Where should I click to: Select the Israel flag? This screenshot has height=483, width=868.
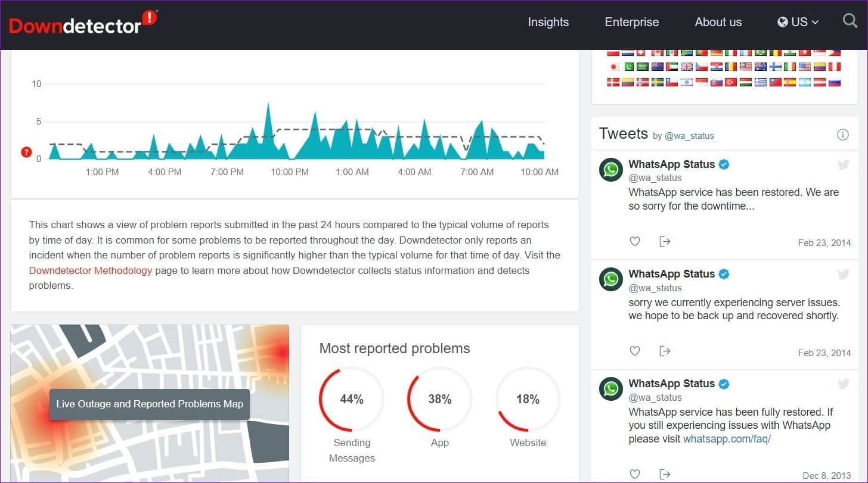tap(687, 82)
